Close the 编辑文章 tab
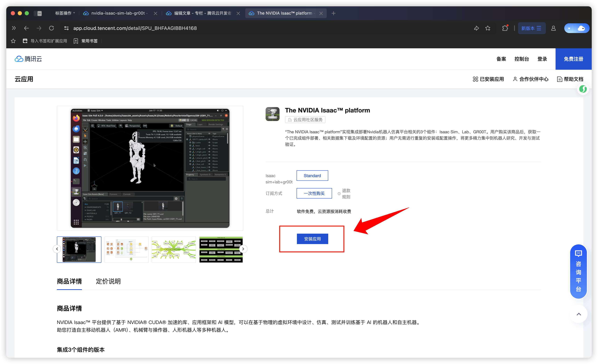The height and width of the screenshot is (364, 598). [x=238, y=13]
